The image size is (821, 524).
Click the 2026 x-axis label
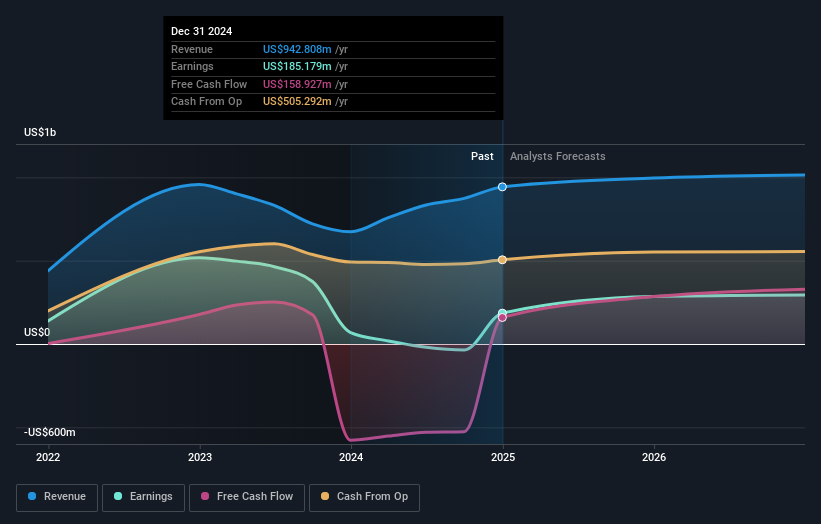(654, 457)
